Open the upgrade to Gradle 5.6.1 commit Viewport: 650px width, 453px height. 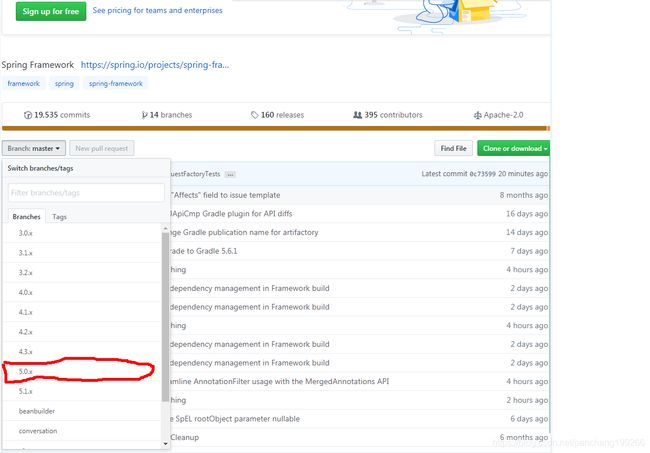tap(204, 251)
